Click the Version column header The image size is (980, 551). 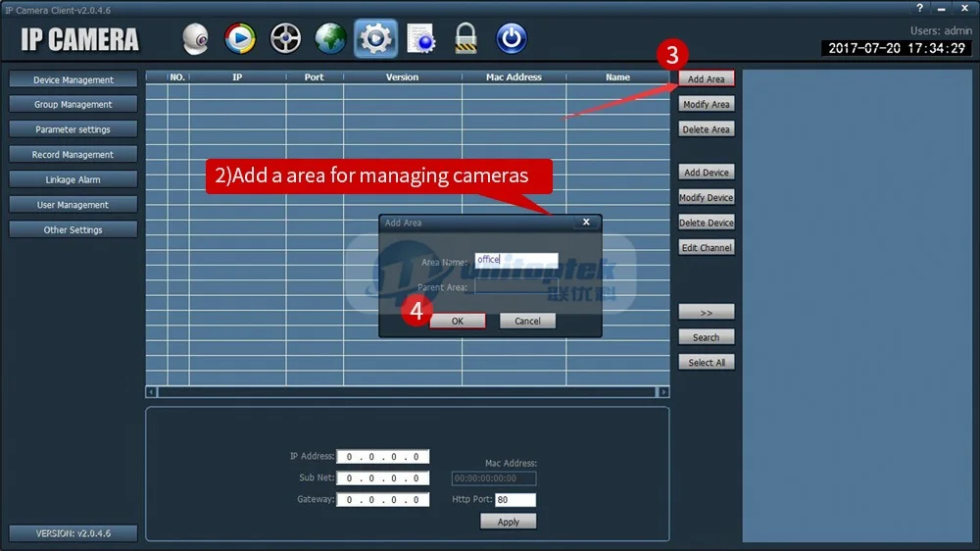403,76
